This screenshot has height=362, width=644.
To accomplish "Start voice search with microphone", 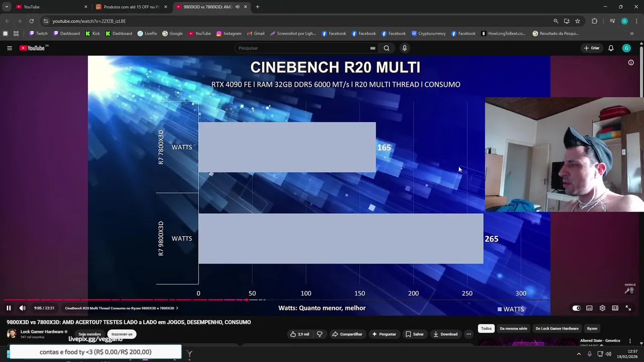I will point(405,48).
